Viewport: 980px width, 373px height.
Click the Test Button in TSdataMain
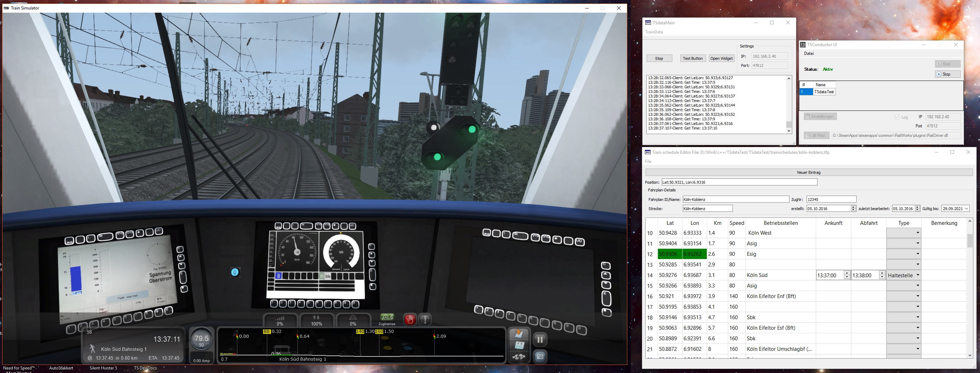tap(693, 58)
